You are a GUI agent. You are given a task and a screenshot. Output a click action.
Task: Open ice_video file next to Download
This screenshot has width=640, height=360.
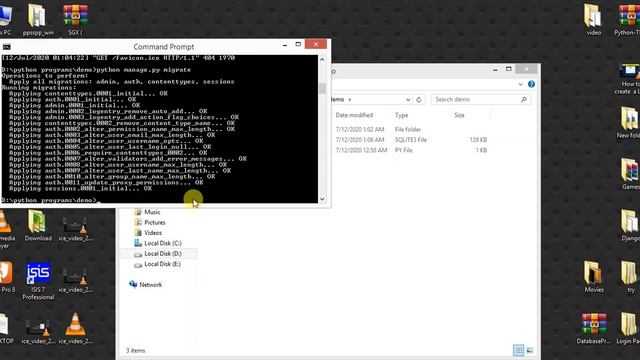coord(75,229)
